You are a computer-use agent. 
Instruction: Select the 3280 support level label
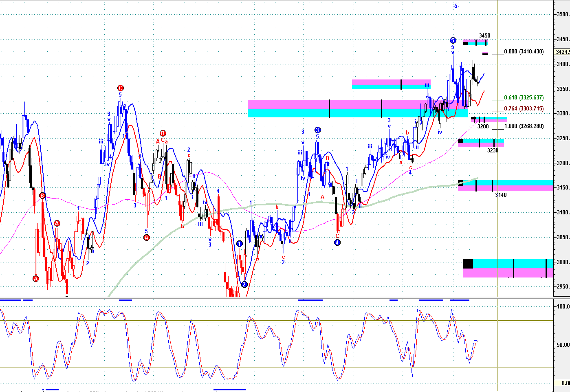(x=483, y=127)
